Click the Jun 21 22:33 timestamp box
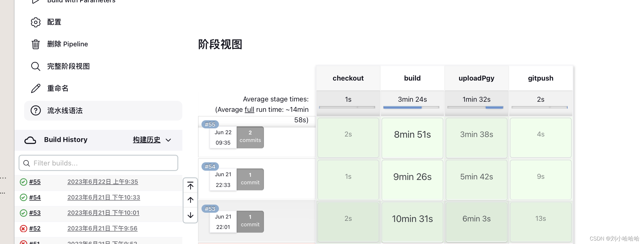Screen dimensions: 644x244 [223, 180]
